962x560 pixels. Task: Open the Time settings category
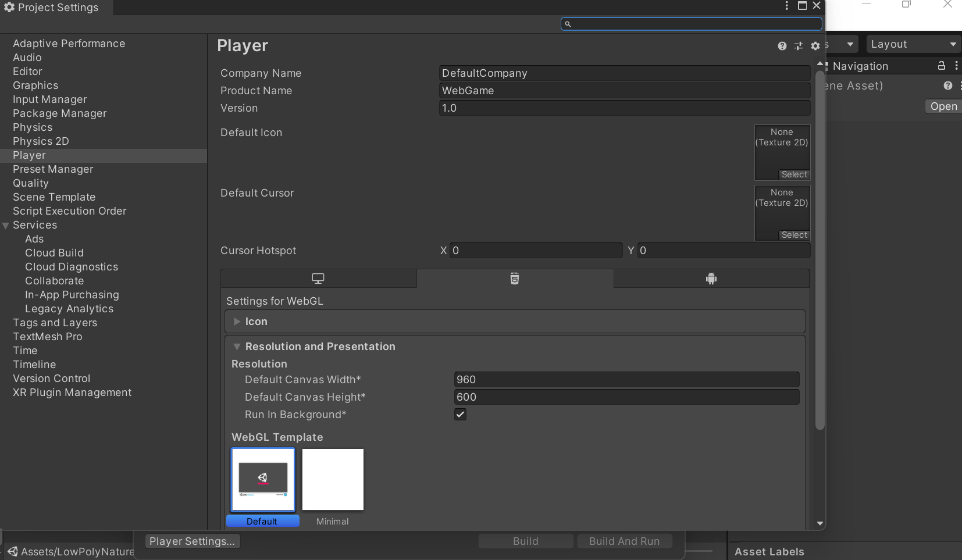click(x=25, y=351)
